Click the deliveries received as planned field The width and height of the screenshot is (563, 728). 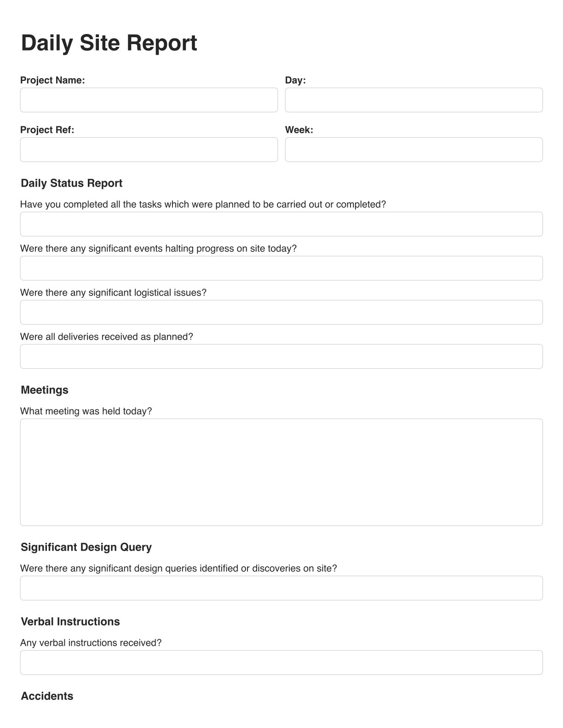tap(281, 357)
